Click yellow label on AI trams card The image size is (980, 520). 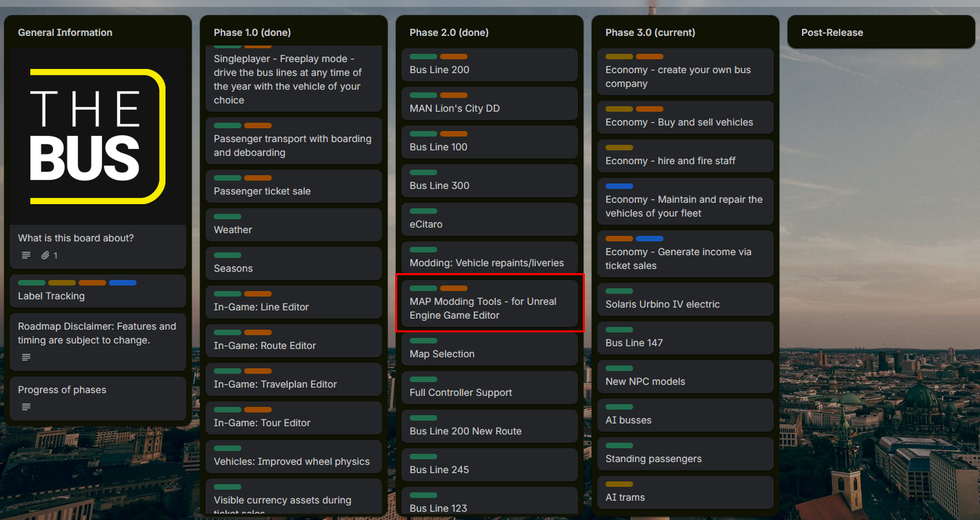click(619, 484)
